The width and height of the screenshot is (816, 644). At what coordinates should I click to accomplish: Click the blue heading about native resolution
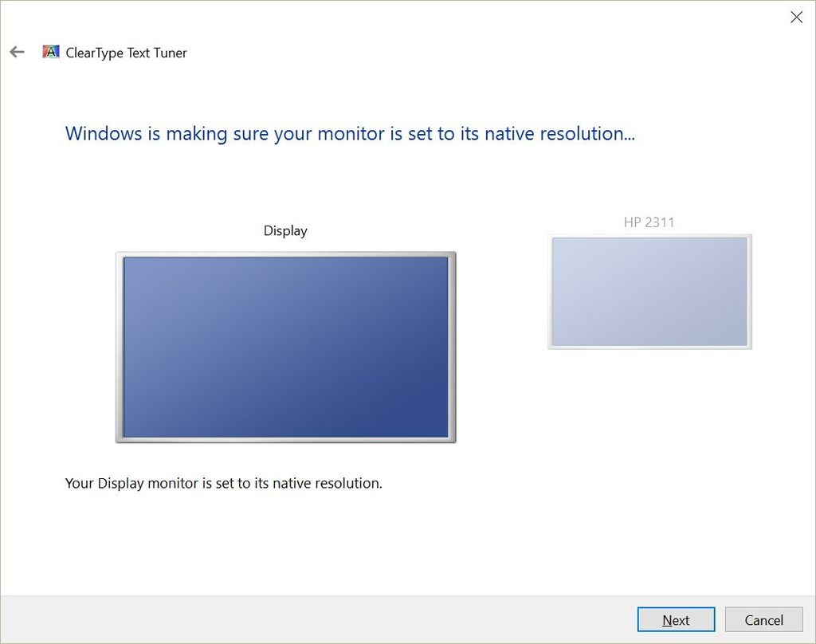point(349,133)
